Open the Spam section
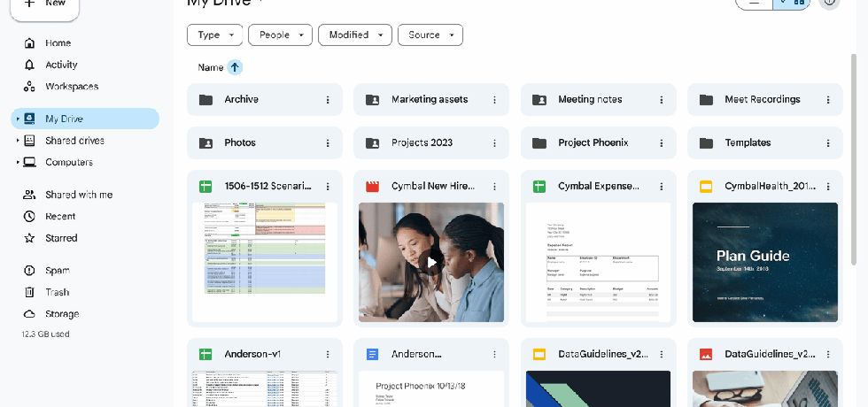 tap(57, 271)
